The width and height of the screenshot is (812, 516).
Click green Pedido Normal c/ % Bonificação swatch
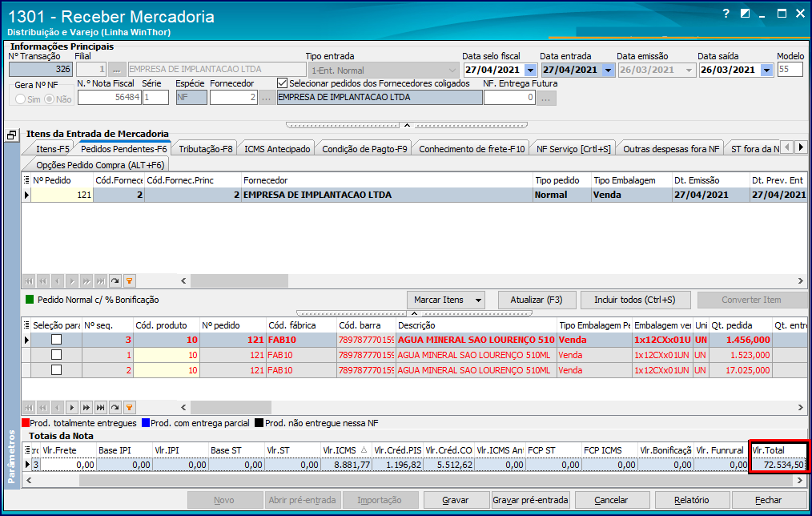point(30,300)
